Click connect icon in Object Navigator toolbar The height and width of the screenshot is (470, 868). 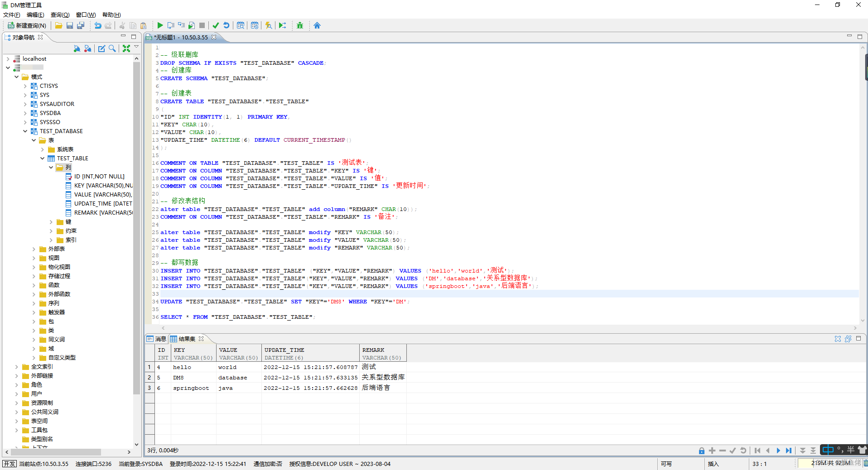click(x=77, y=48)
